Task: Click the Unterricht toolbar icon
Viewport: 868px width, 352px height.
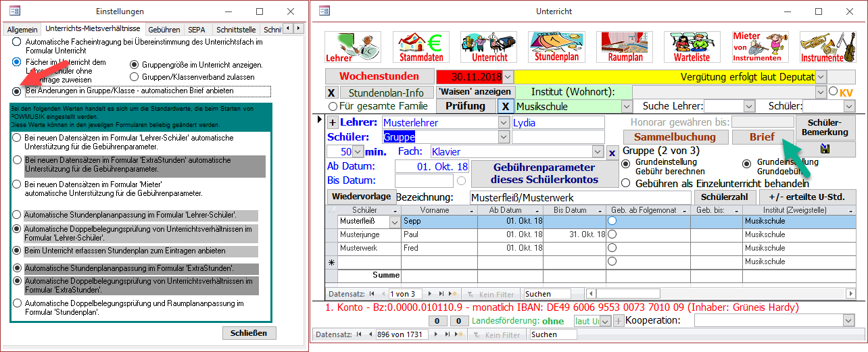Action: tap(484, 47)
